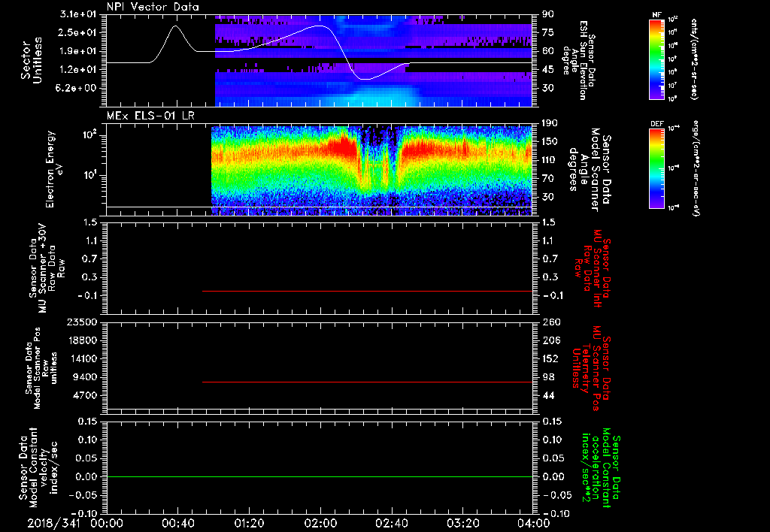Image resolution: width=770 pixels, height=532 pixels.
Task: Click the "Electron Energy eV" axis label
Action: pyautogui.click(x=55, y=169)
